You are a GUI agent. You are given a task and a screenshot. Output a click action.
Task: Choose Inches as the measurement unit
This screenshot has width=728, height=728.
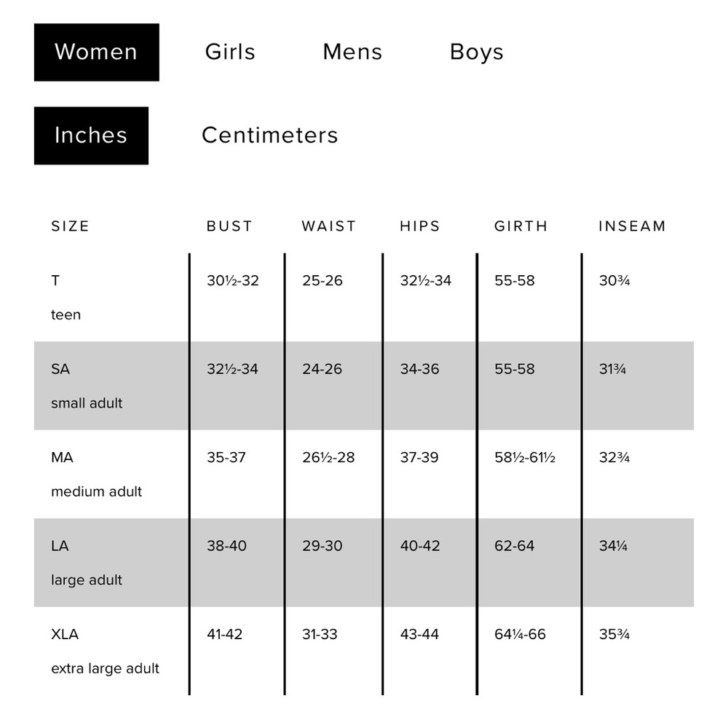coord(92,135)
